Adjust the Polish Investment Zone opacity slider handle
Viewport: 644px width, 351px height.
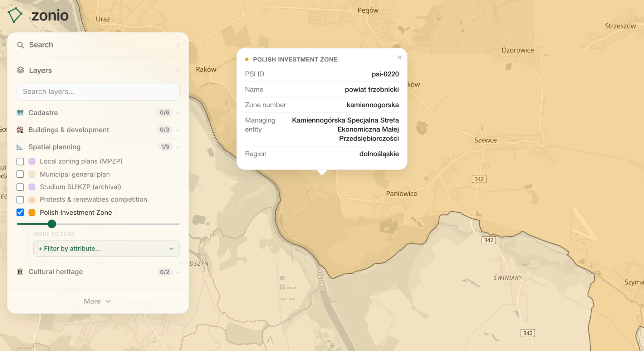(x=52, y=224)
